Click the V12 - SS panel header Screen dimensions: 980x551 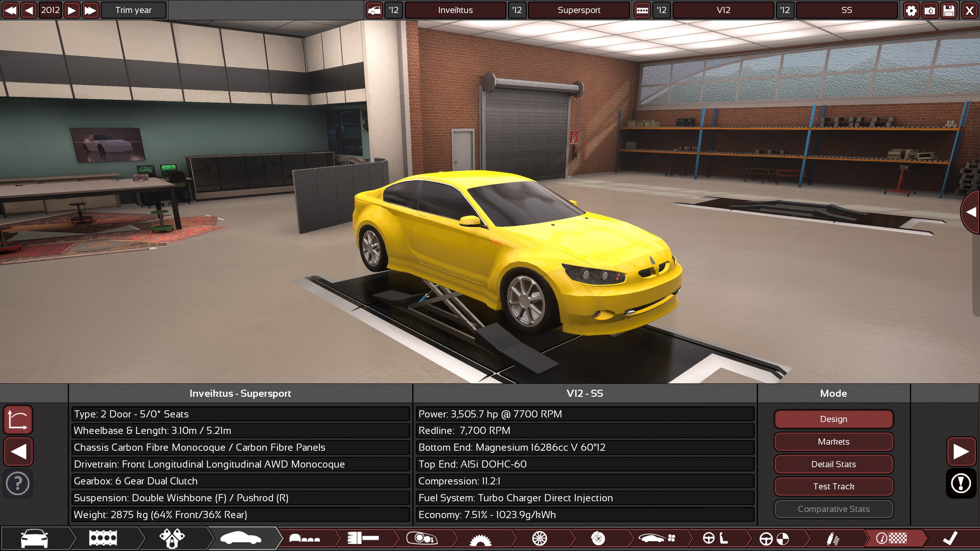tap(585, 393)
